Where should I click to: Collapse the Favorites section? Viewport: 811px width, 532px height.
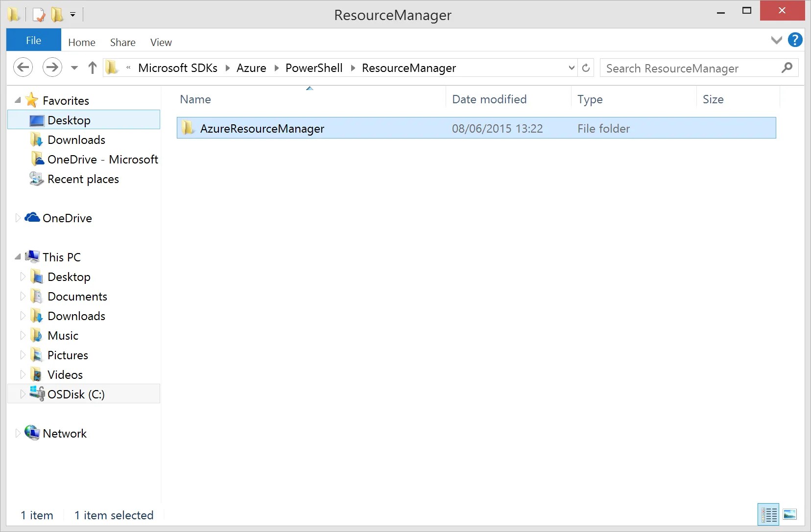(x=18, y=100)
